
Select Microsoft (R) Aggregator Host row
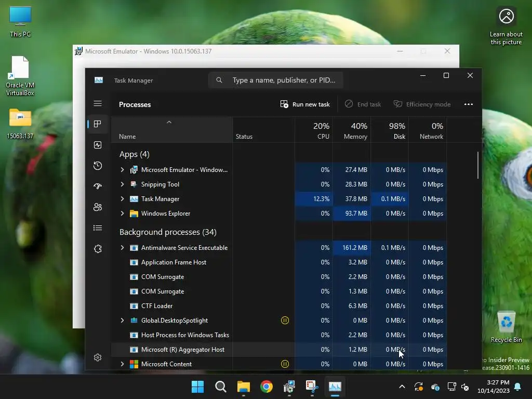[279, 350]
